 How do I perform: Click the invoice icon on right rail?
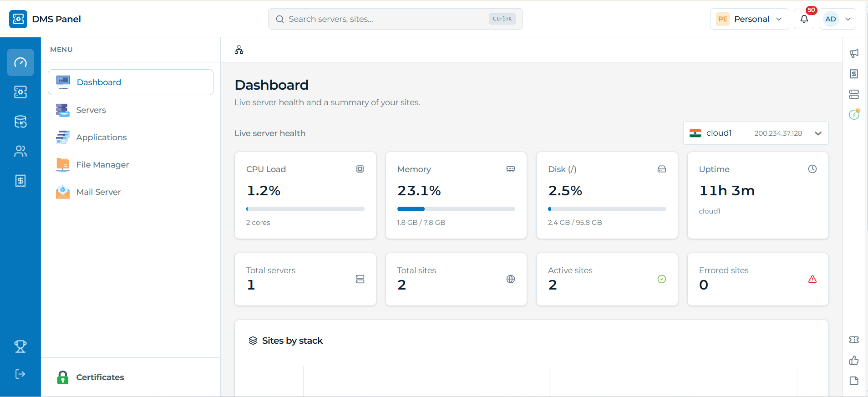pos(854,74)
